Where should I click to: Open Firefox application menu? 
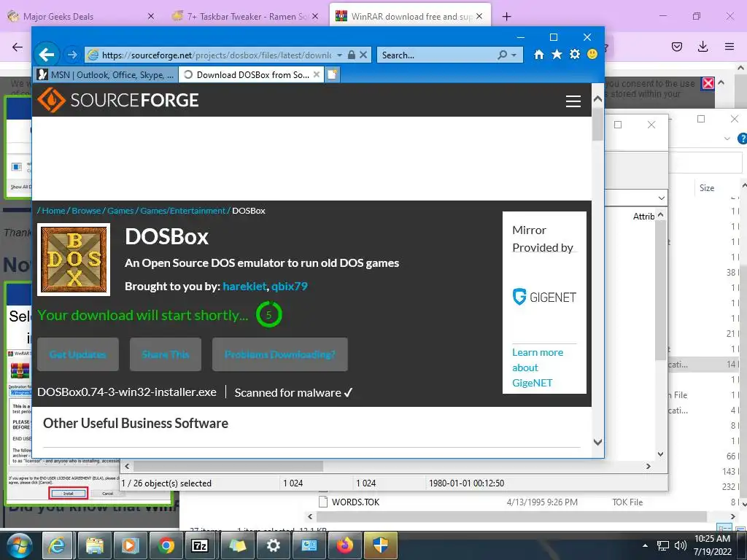(x=729, y=47)
